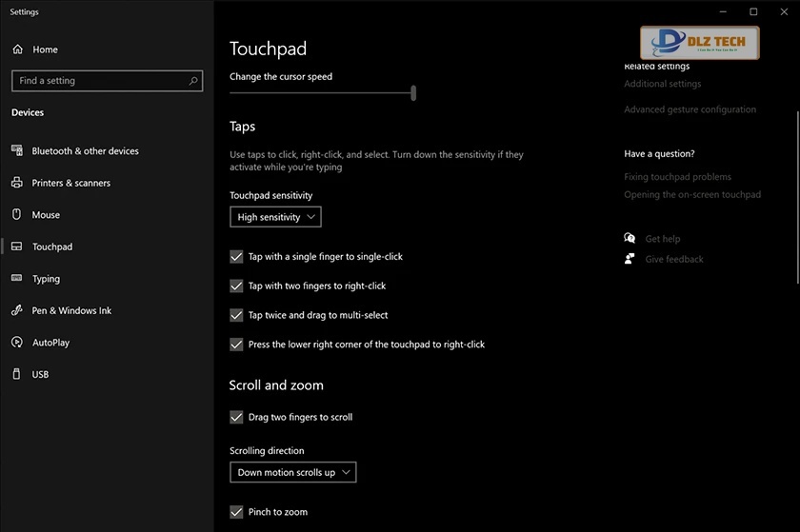Click the Get help link
The image size is (800, 532).
(x=662, y=239)
